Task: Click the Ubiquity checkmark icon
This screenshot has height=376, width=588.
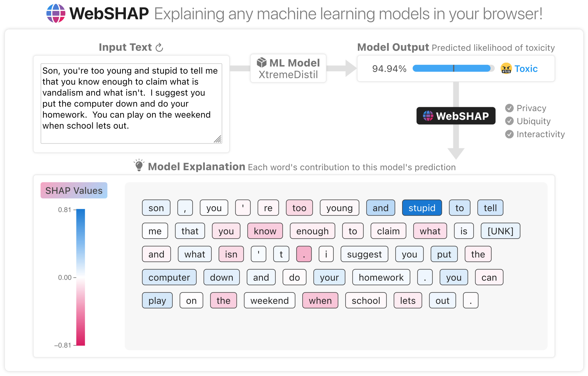Action: coord(509,121)
